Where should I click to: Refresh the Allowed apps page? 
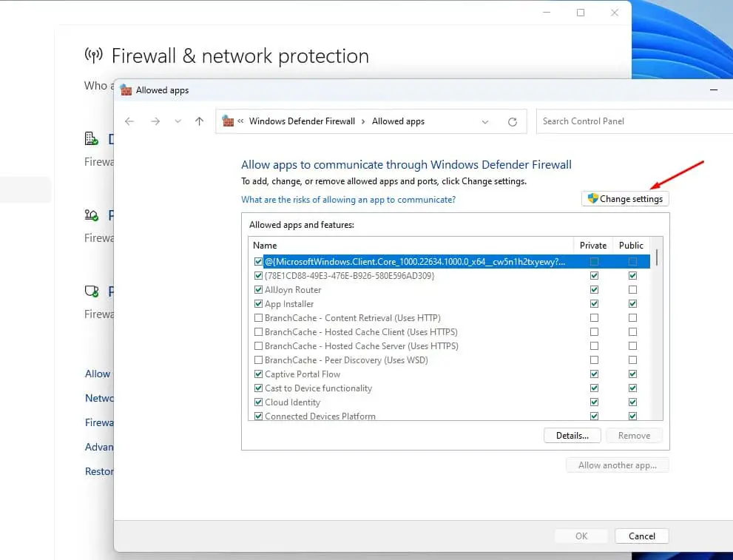512,121
